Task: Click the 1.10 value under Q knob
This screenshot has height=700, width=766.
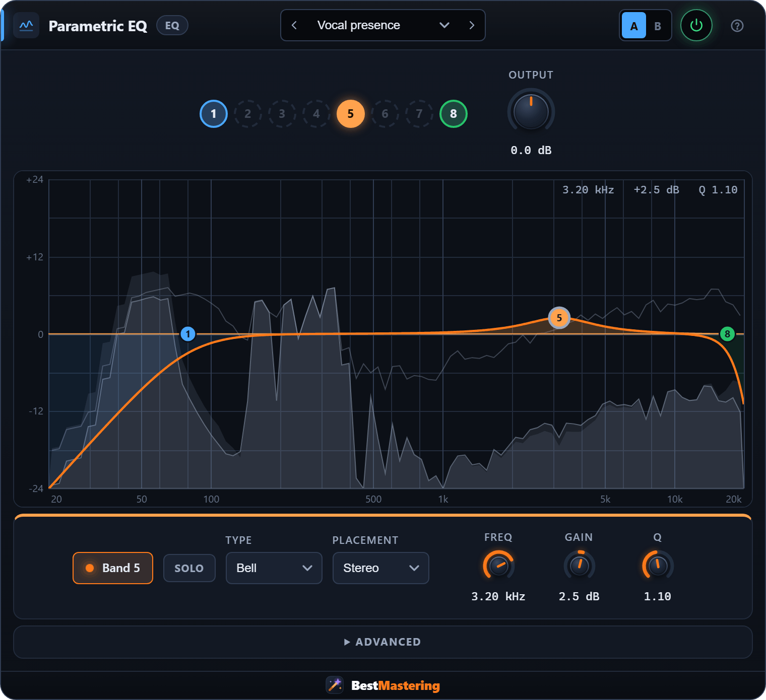Action: (x=658, y=597)
